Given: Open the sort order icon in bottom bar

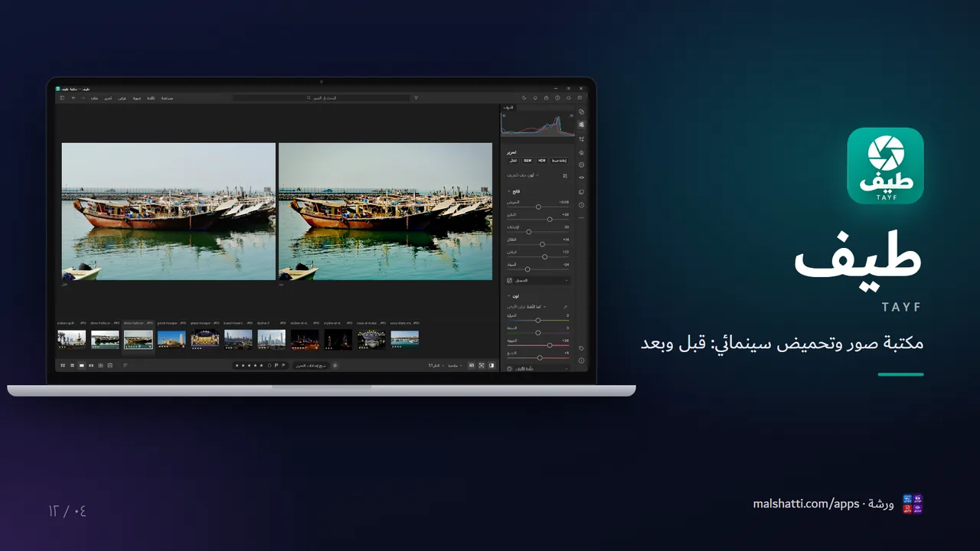Looking at the screenshot, I should 126,366.
